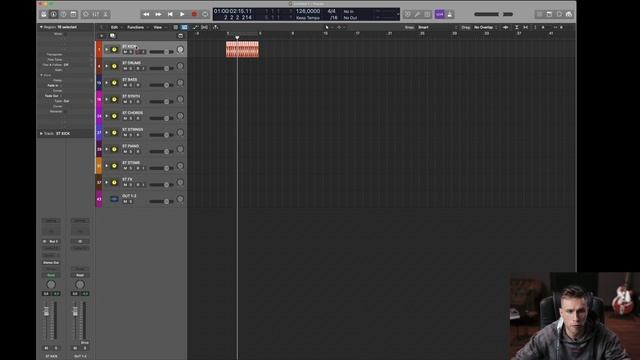Viewport: 640px width, 360px height.
Task: Select the ST PIANO track name
Action: 131,146
